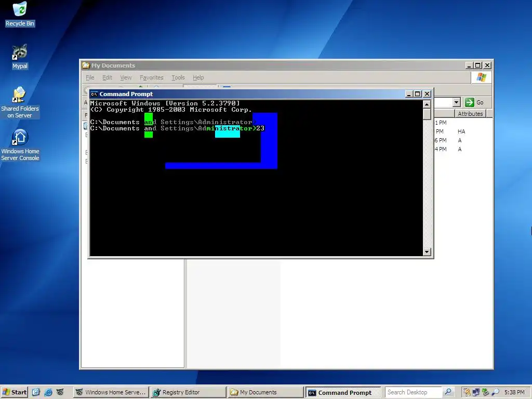Image resolution: width=532 pixels, height=399 pixels.
Task: Open the Help menu in My Documents
Action: click(198, 78)
